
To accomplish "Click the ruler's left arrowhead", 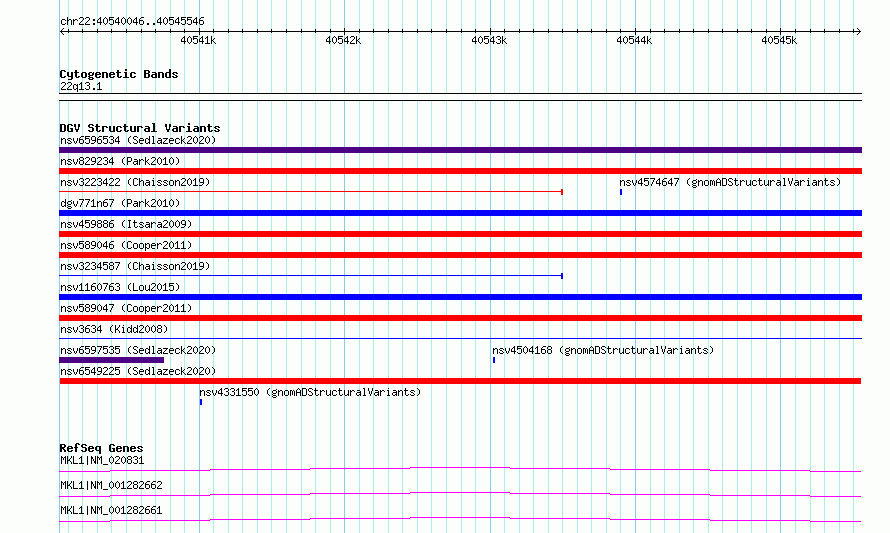I will 63,32.
